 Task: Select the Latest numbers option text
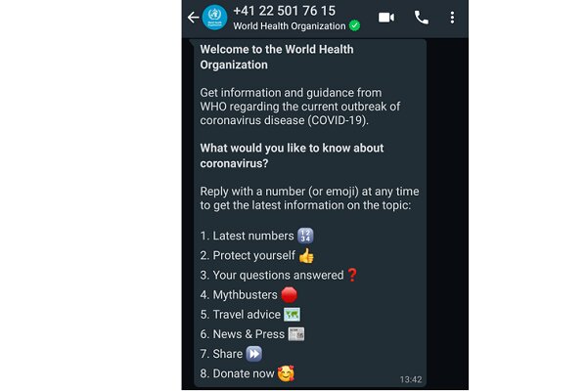point(253,236)
